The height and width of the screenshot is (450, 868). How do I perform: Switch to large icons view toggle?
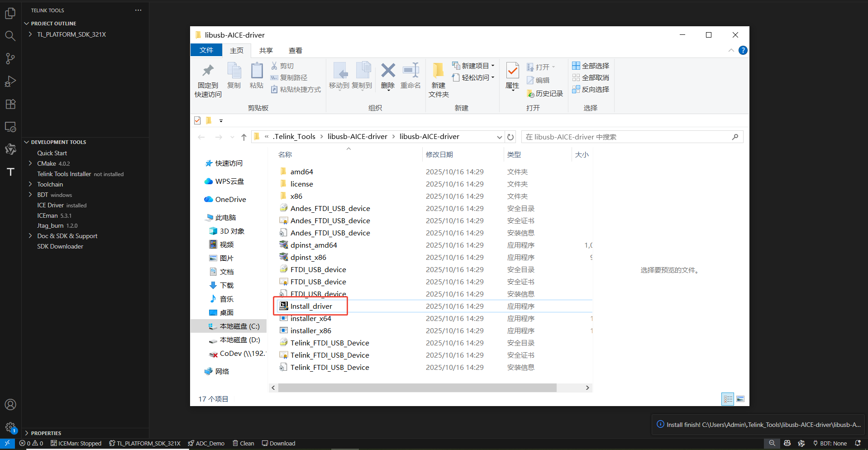(741, 399)
